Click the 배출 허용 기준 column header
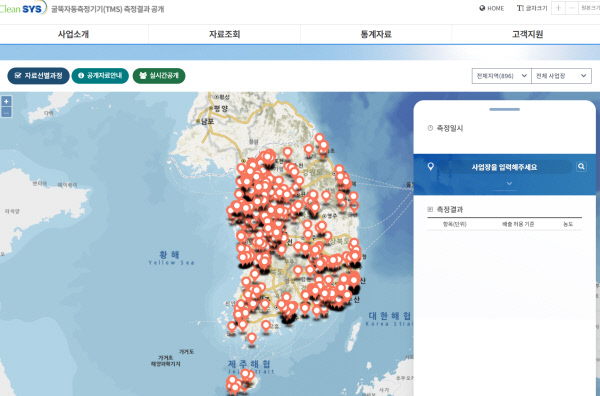Viewport: 600px width, 396px height. tap(518, 224)
